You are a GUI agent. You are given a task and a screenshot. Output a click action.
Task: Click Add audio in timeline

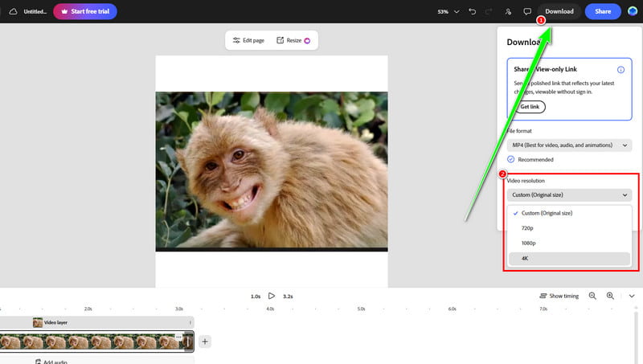click(51, 362)
